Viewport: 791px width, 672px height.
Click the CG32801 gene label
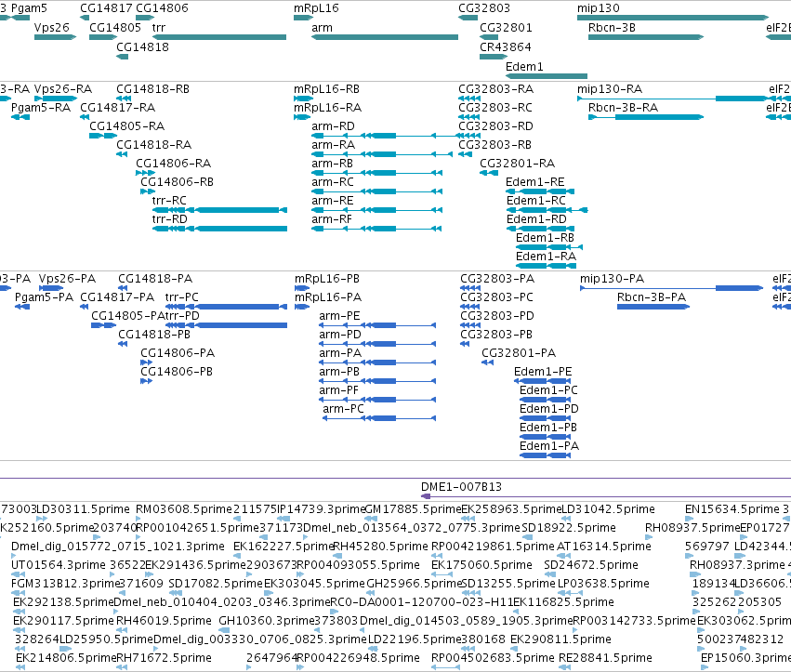[x=506, y=27]
